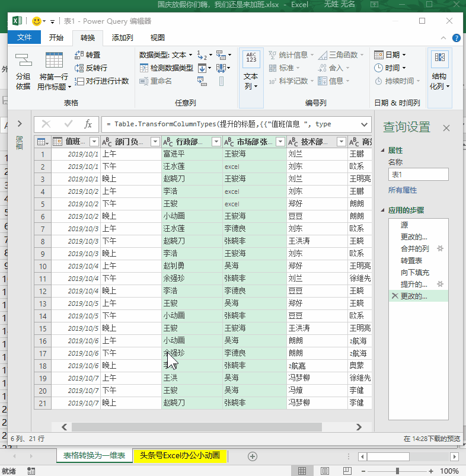Click the zoom in plus button

(x=431, y=471)
